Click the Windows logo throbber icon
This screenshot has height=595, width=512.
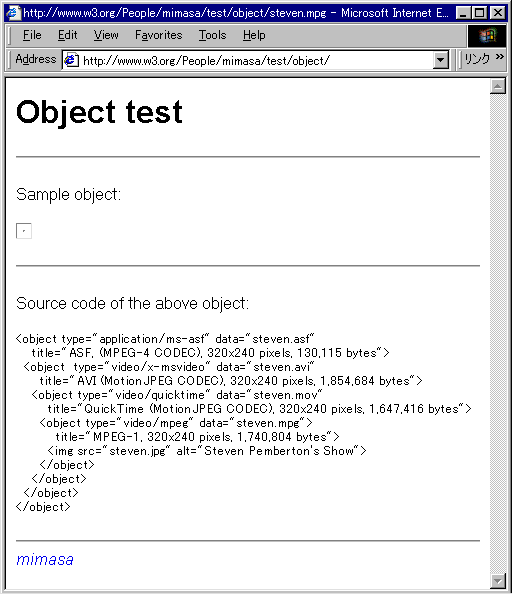pos(487,35)
